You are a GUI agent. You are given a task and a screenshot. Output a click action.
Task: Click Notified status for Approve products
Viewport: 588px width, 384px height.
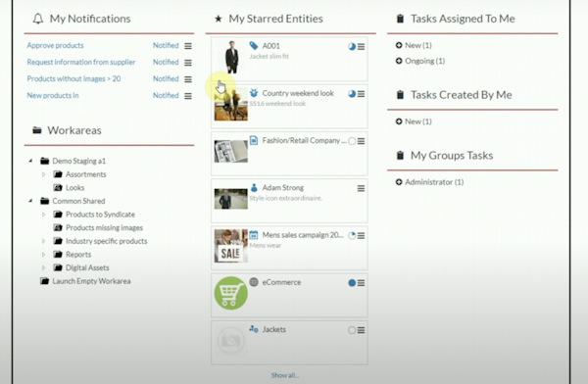(166, 45)
